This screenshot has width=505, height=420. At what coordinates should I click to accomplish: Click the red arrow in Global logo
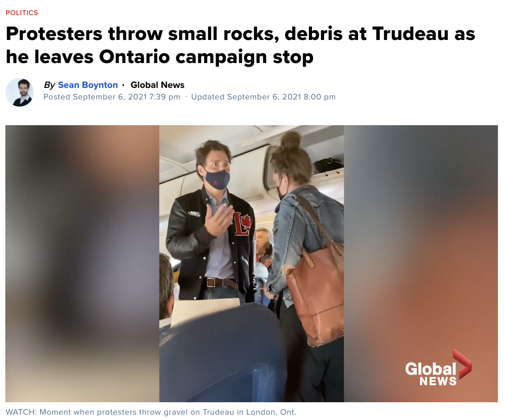tap(463, 364)
